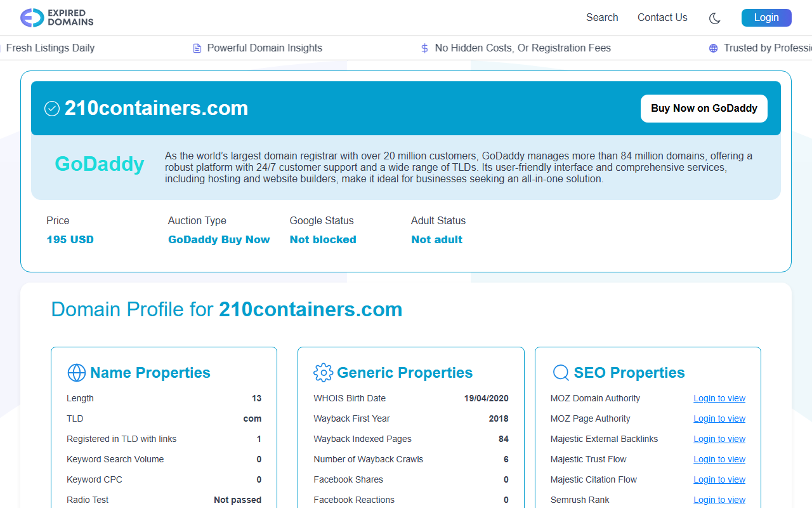Click the 195 USD price value
This screenshot has width=812, height=508.
tap(70, 239)
